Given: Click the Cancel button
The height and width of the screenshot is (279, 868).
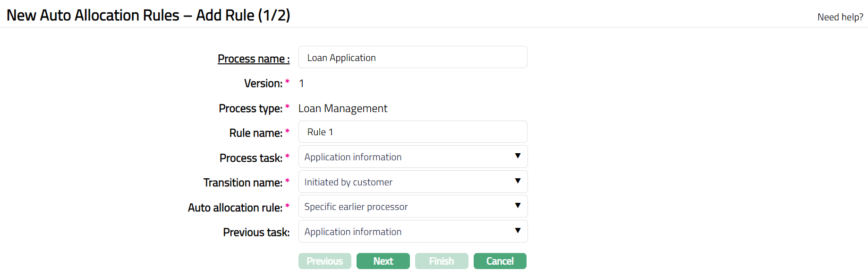Looking at the screenshot, I should click(x=500, y=261).
